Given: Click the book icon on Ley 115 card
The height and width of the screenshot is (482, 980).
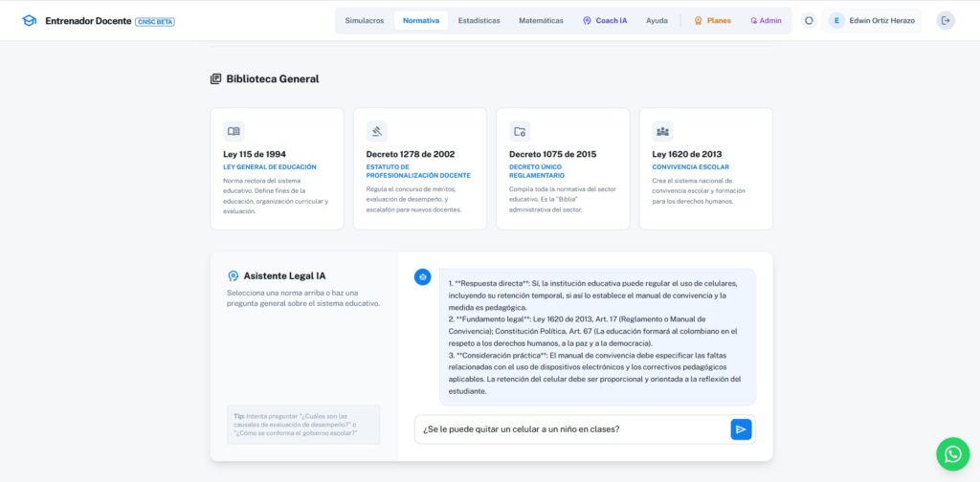Looking at the screenshot, I should [x=234, y=131].
